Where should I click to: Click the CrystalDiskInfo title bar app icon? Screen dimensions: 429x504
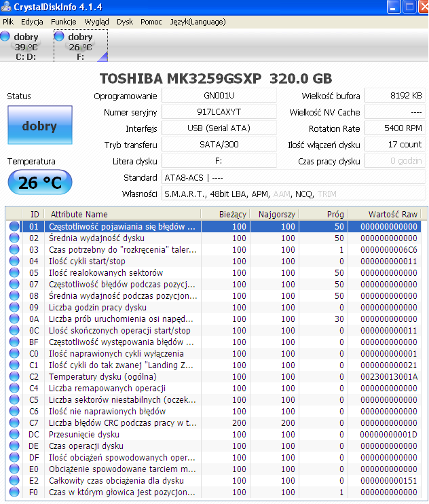tap(6, 6)
